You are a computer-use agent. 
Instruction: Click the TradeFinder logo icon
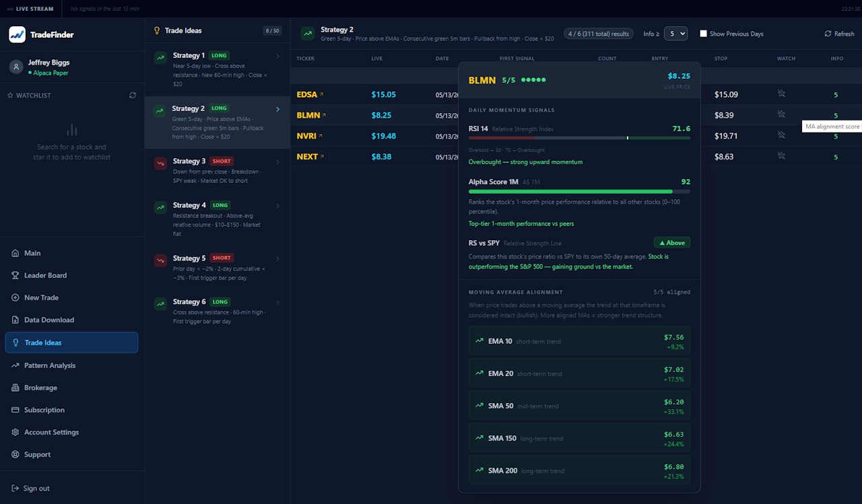[x=17, y=34]
